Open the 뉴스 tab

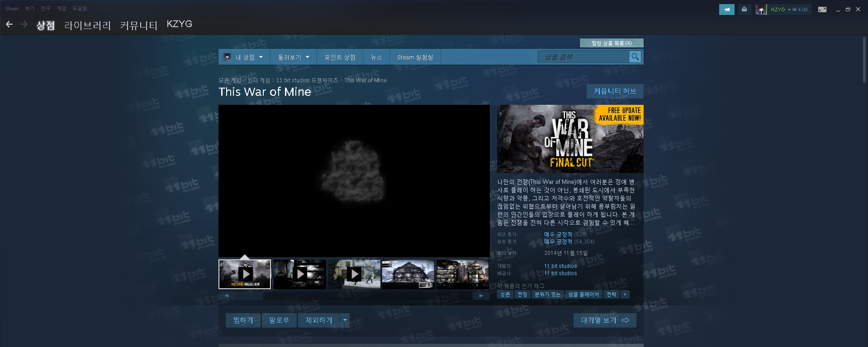click(x=376, y=57)
